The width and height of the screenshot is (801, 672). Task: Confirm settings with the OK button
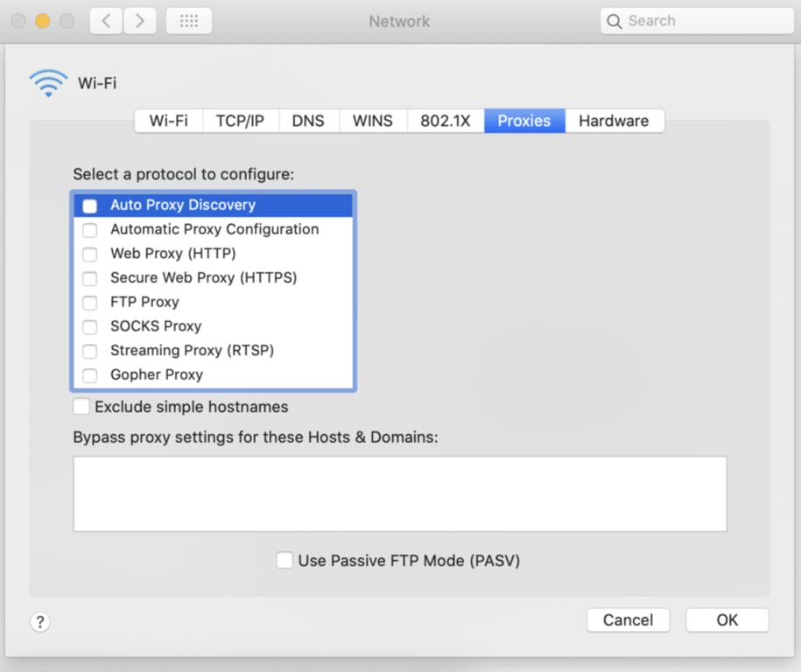pyautogui.click(x=727, y=619)
